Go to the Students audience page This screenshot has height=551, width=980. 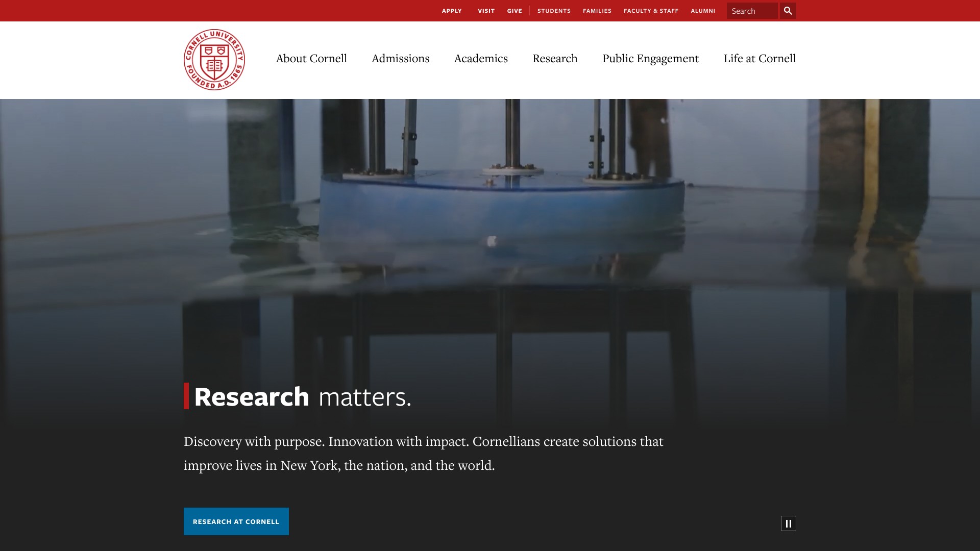[554, 11]
